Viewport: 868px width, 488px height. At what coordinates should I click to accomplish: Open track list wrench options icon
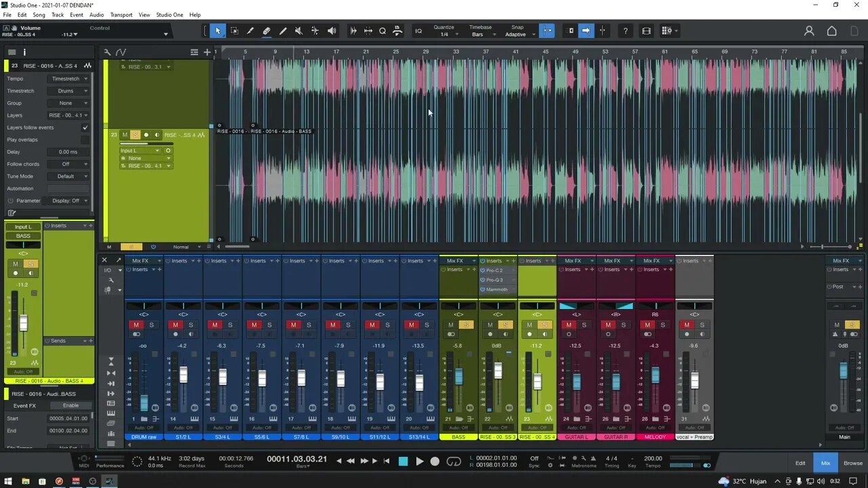pos(107,52)
